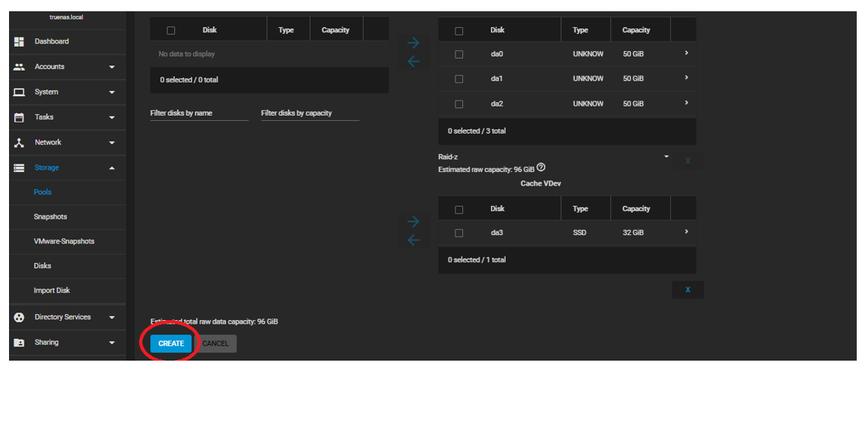Click the Storage stack icon
This screenshot has width=868, height=426.
pyautogui.click(x=20, y=168)
